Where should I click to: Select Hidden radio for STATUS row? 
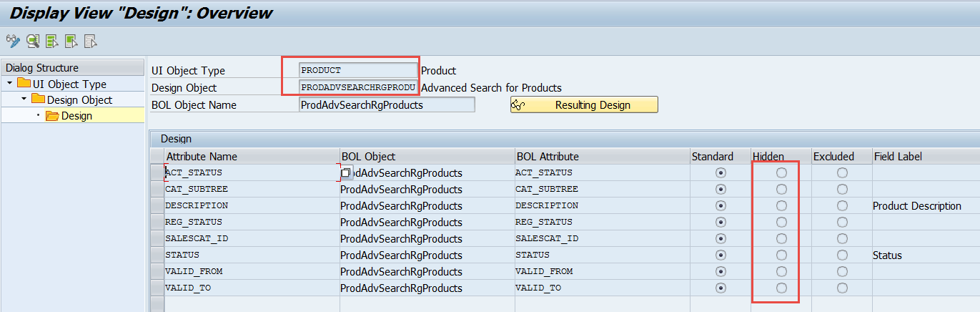pos(781,255)
